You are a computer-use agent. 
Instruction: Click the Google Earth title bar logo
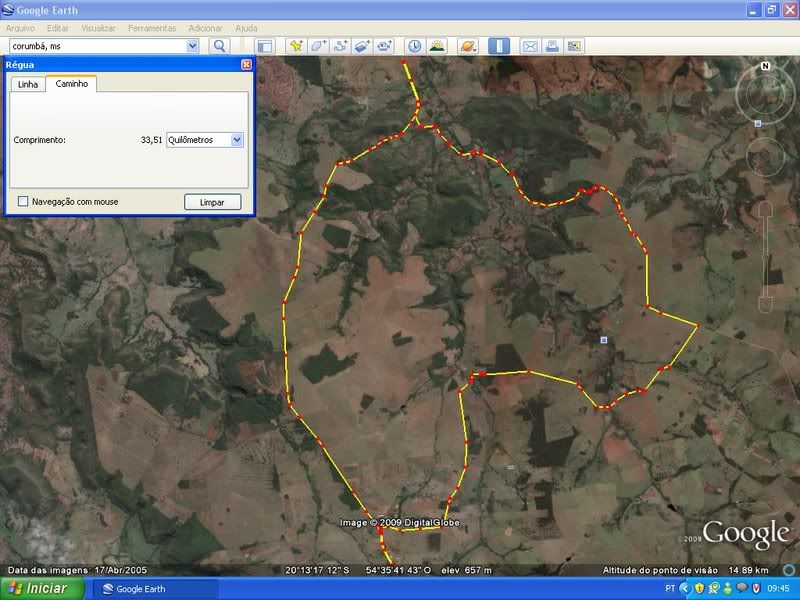pos(8,10)
